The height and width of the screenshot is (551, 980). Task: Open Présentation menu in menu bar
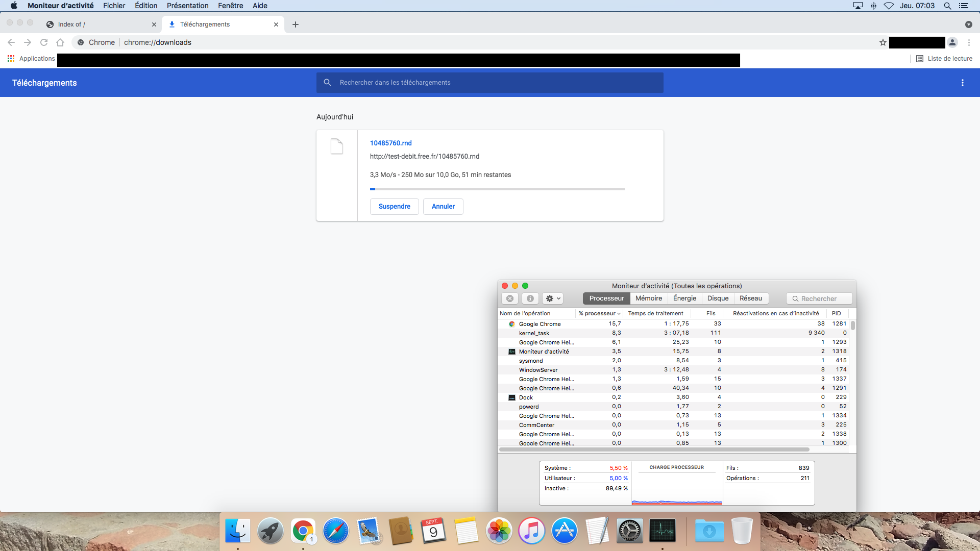click(187, 6)
